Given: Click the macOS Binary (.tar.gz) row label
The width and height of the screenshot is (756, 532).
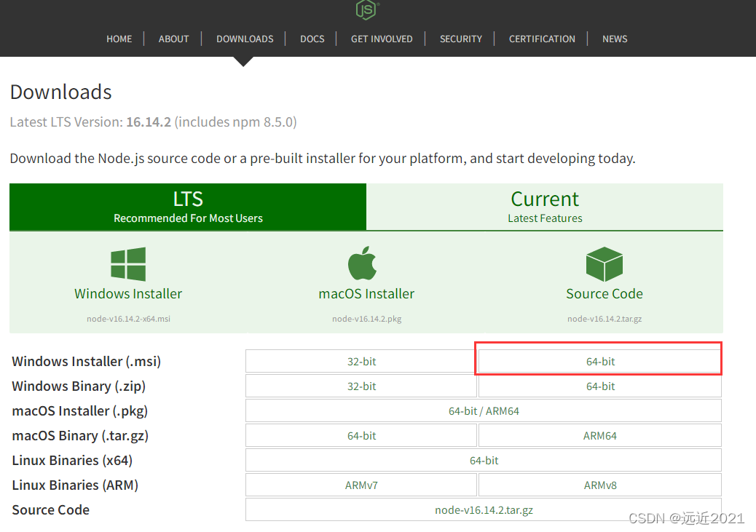Looking at the screenshot, I should tap(80, 436).
